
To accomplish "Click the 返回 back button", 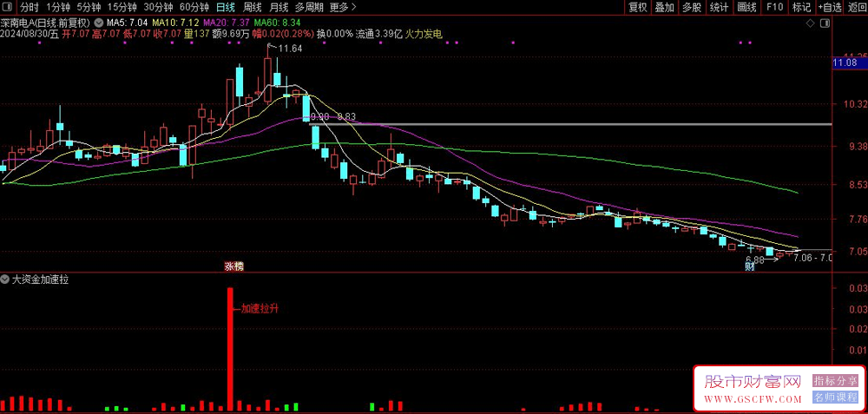I will [x=857, y=7].
